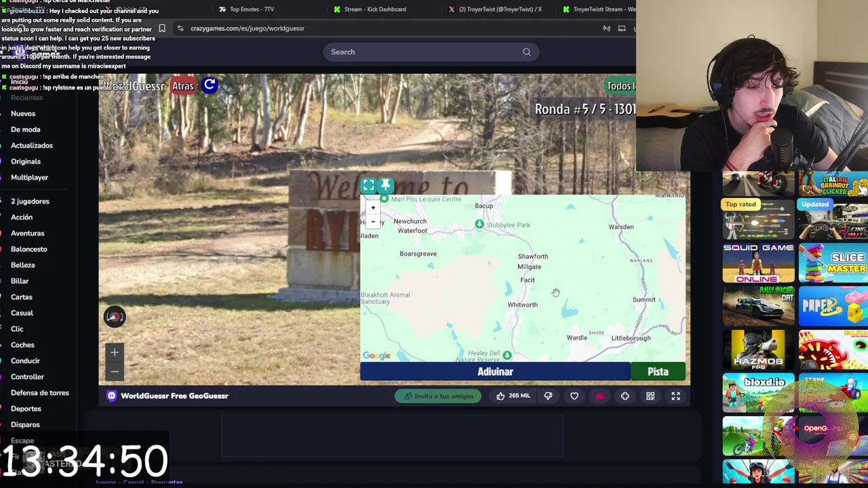Image resolution: width=868 pixels, height=488 pixels.
Task: Open the Google logo on the map
Action: pyautogui.click(x=376, y=356)
